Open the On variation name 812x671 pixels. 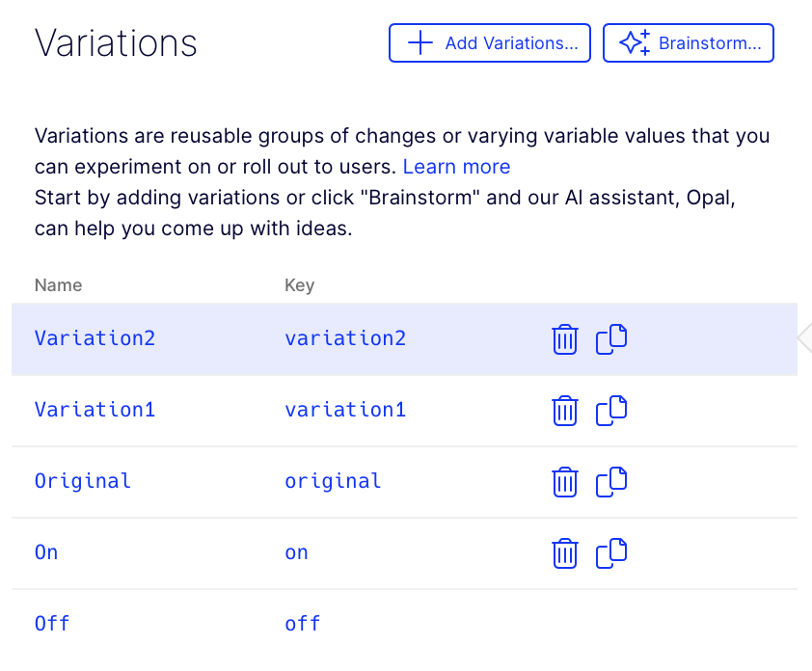[x=46, y=552]
